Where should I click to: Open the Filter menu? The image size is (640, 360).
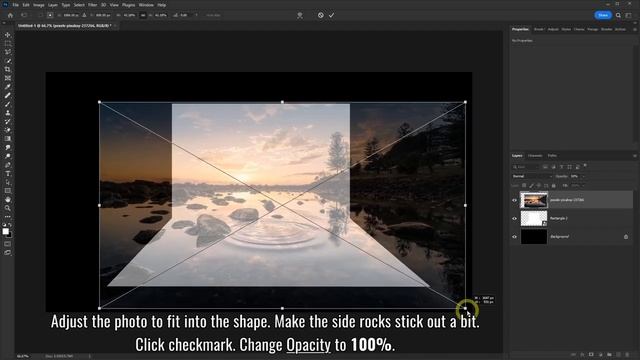(93, 5)
